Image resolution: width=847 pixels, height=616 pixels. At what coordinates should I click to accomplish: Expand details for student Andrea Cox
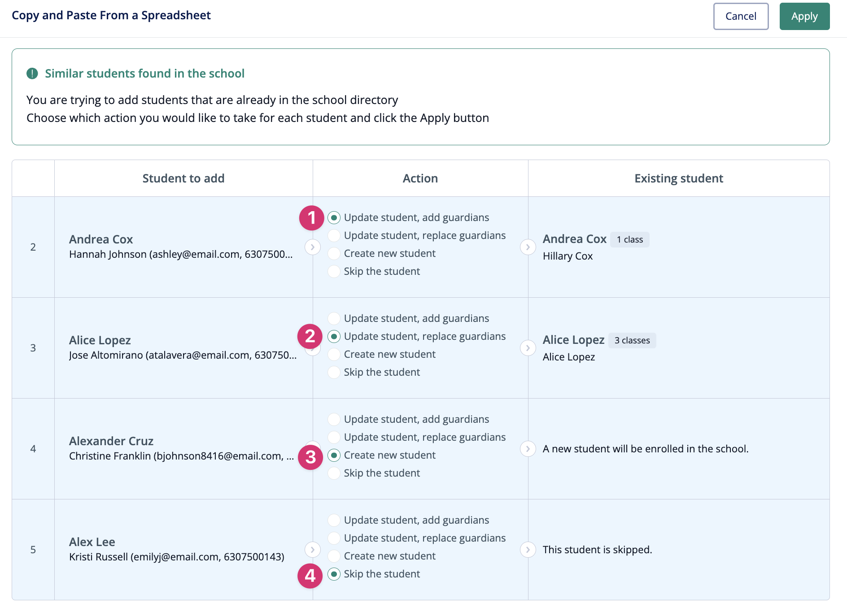click(x=313, y=247)
